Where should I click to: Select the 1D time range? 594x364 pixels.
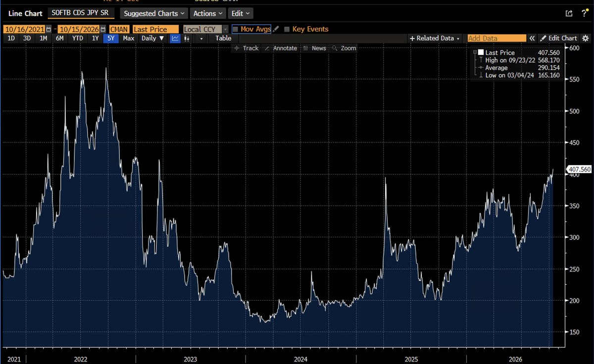(x=10, y=38)
